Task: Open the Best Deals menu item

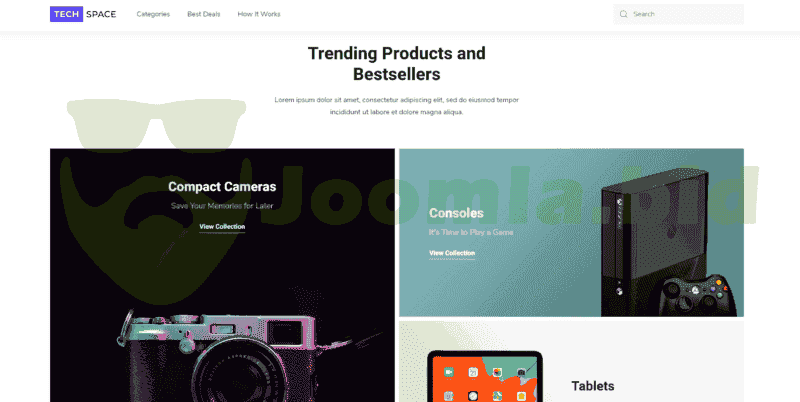Action: pos(204,14)
